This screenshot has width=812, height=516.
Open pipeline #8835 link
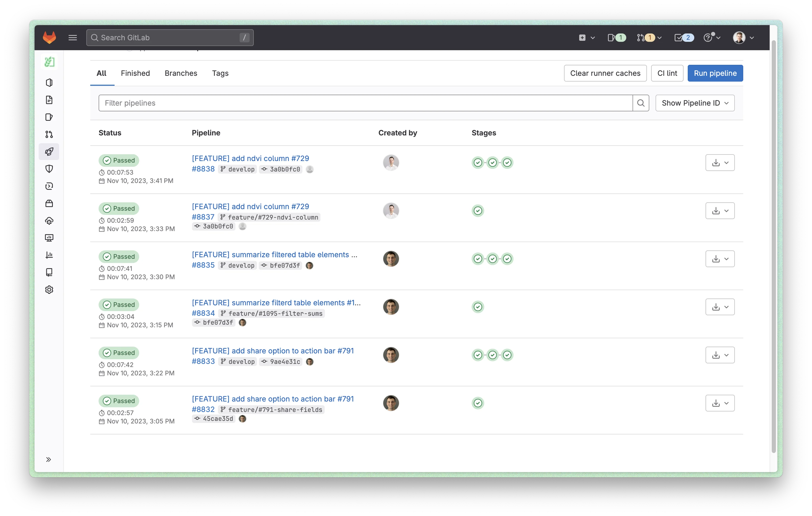[x=203, y=265]
